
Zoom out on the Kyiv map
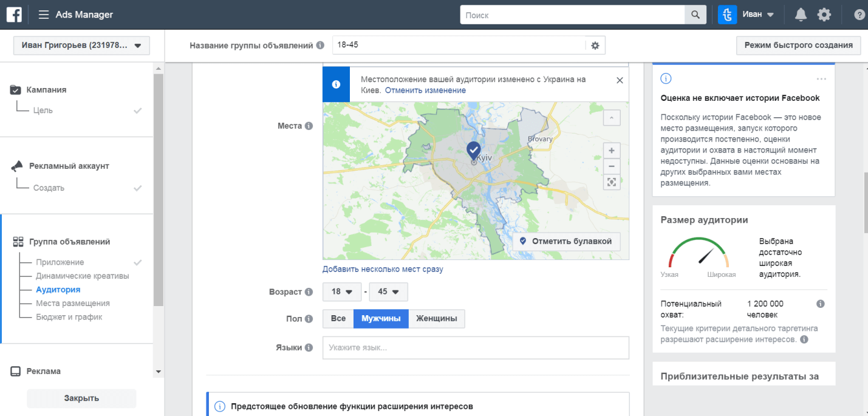(x=611, y=166)
